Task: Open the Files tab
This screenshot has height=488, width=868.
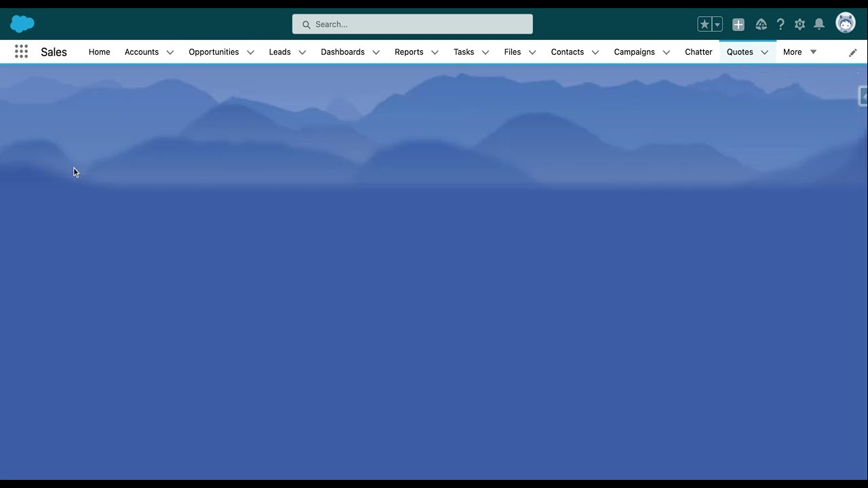Action: point(513,52)
